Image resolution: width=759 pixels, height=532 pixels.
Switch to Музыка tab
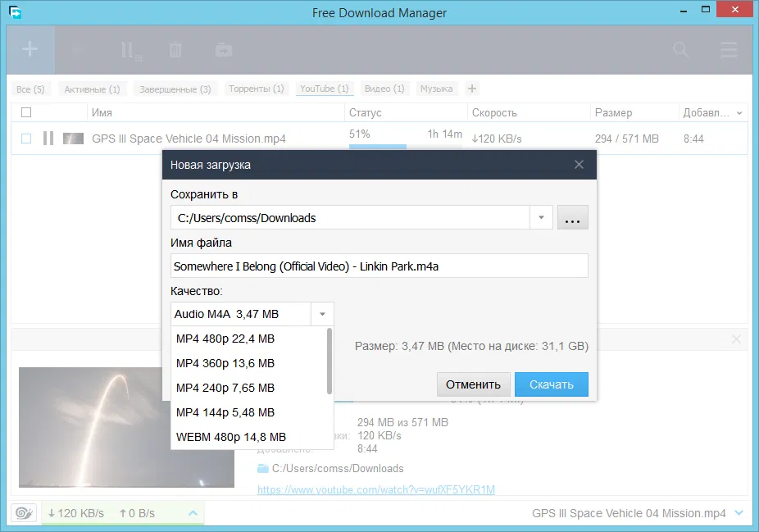tap(437, 89)
